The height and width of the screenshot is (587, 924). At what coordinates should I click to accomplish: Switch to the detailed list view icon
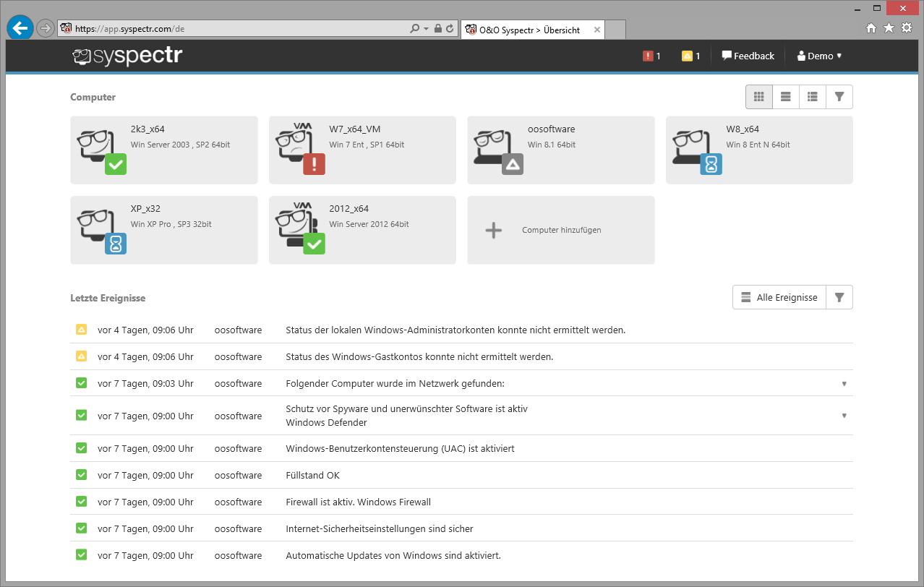pos(813,96)
